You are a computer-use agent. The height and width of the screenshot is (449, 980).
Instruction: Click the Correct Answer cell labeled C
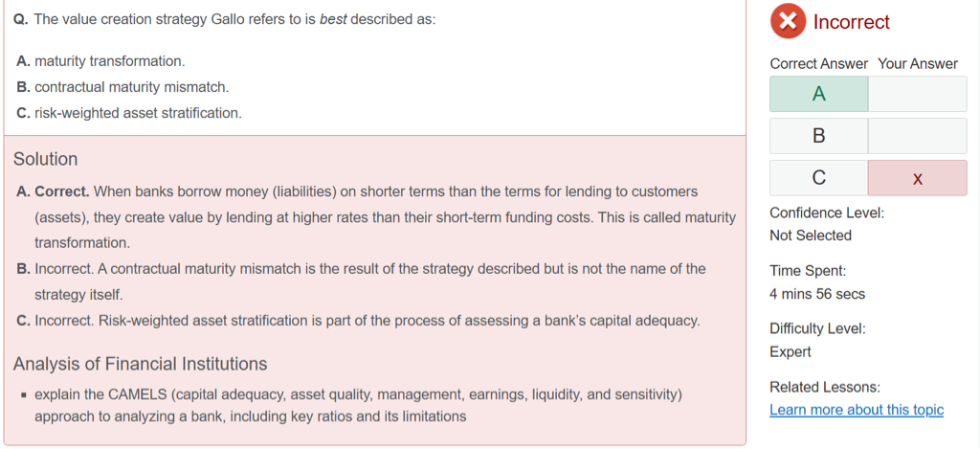coord(818,178)
